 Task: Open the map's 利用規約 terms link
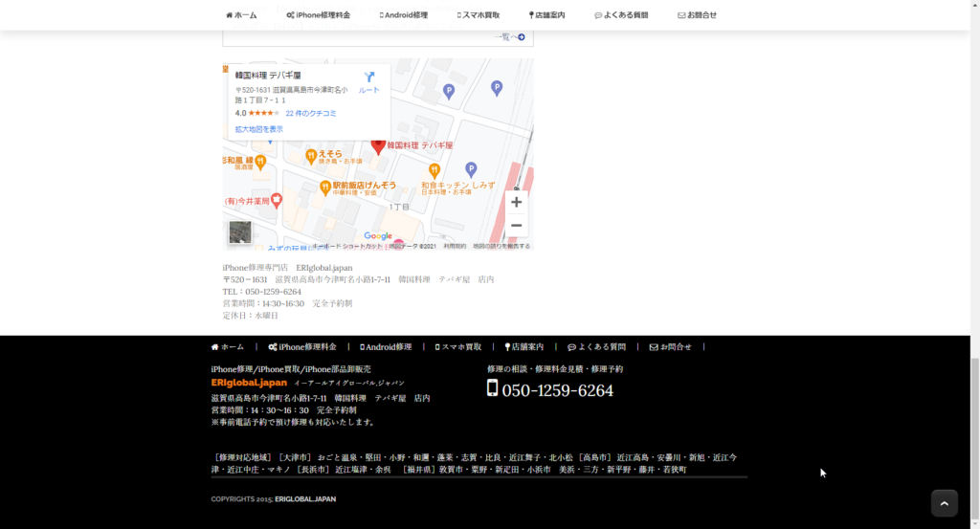tap(455, 246)
